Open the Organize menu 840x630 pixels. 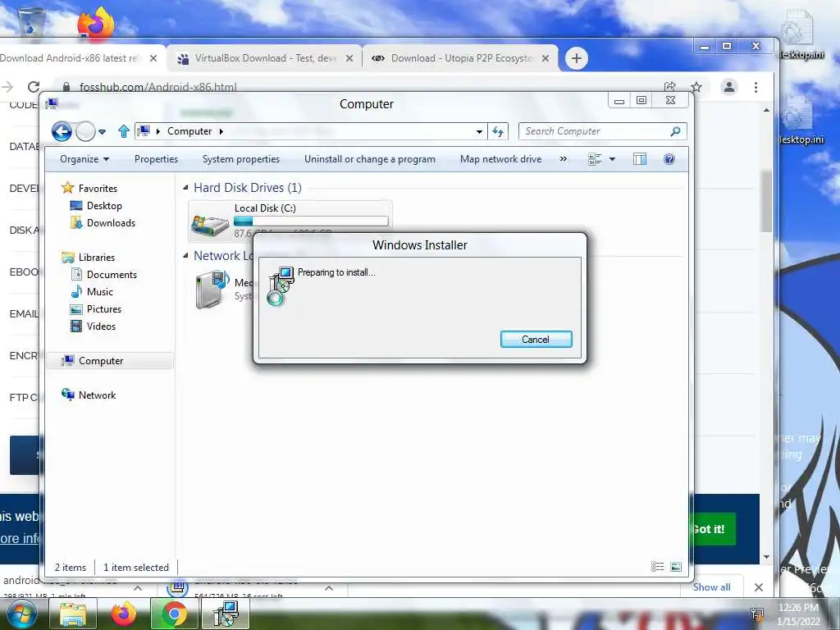pyautogui.click(x=84, y=159)
